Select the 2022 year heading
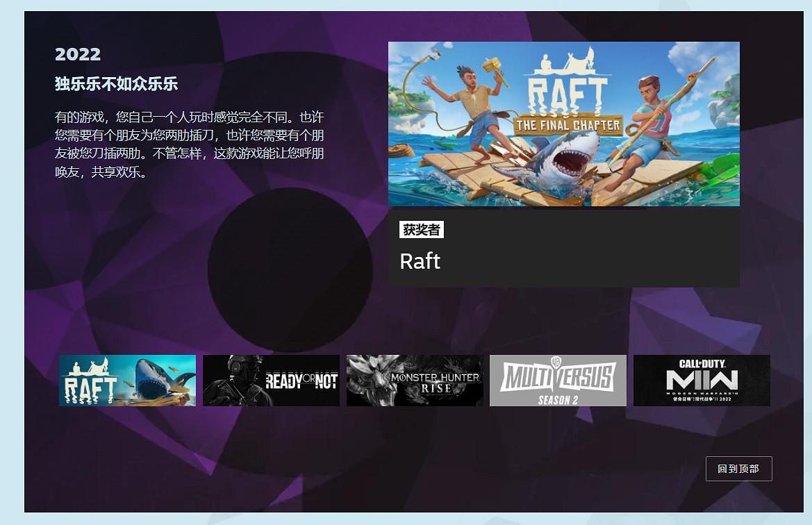Image resolution: width=812 pixels, height=525 pixels. (x=76, y=53)
